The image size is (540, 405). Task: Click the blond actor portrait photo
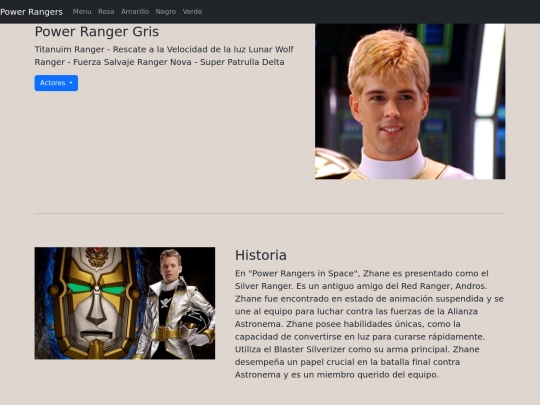[x=410, y=101]
